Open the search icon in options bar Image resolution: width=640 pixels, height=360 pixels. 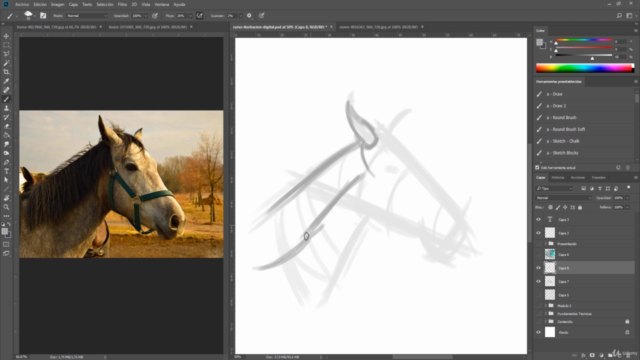coord(619,16)
